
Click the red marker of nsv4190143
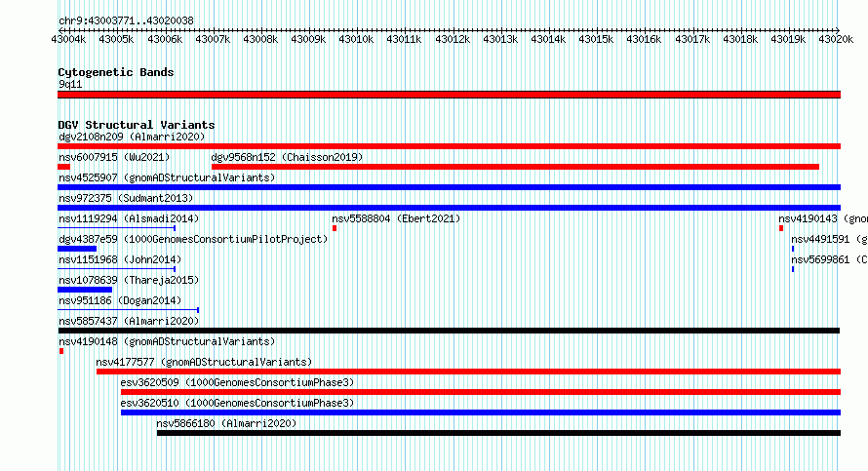coord(781,228)
